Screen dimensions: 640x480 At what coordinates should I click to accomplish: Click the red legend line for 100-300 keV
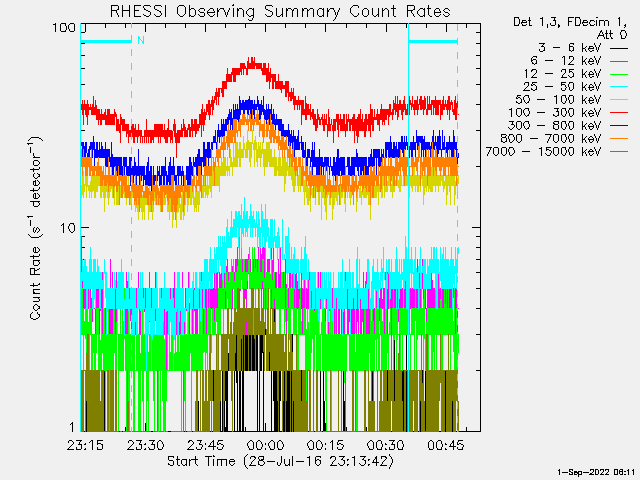(619, 113)
